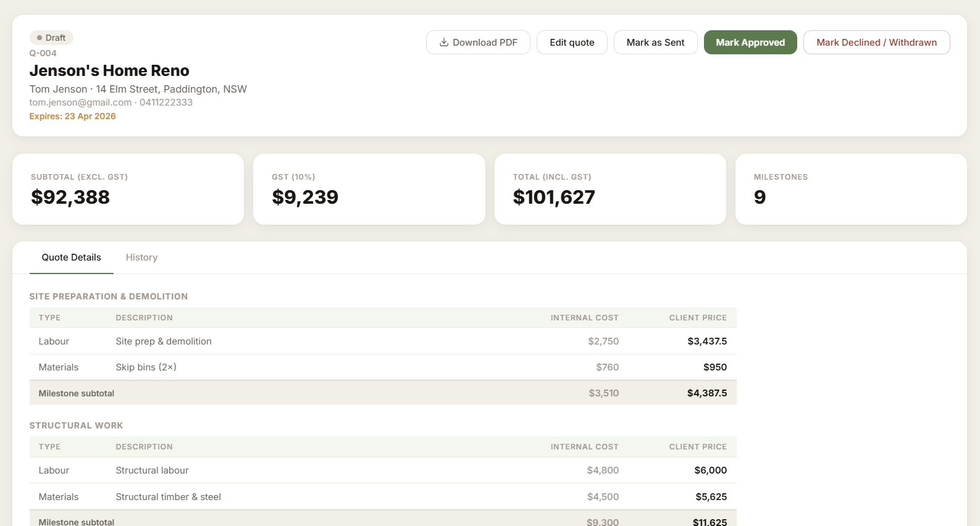Click the GST value $9,239

pos(305,197)
